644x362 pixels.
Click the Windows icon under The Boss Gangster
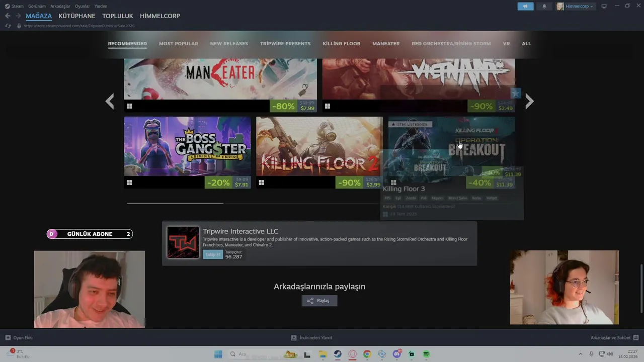coord(129,183)
